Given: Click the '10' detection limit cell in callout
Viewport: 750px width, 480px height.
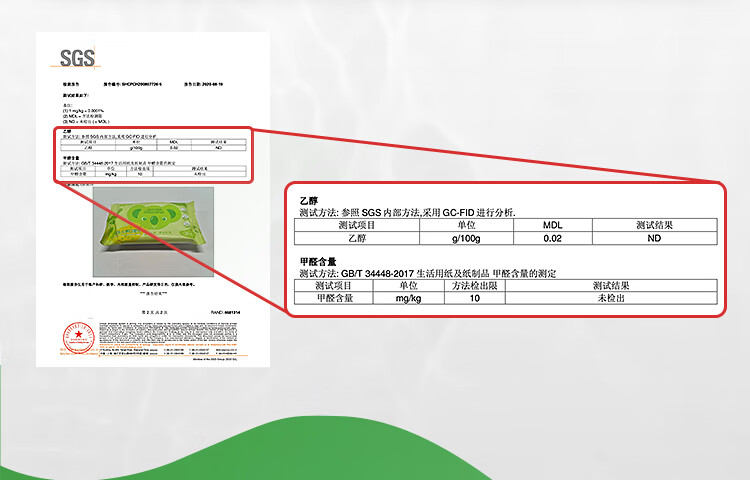Looking at the screenshot, I should click(x=474, y=298).
